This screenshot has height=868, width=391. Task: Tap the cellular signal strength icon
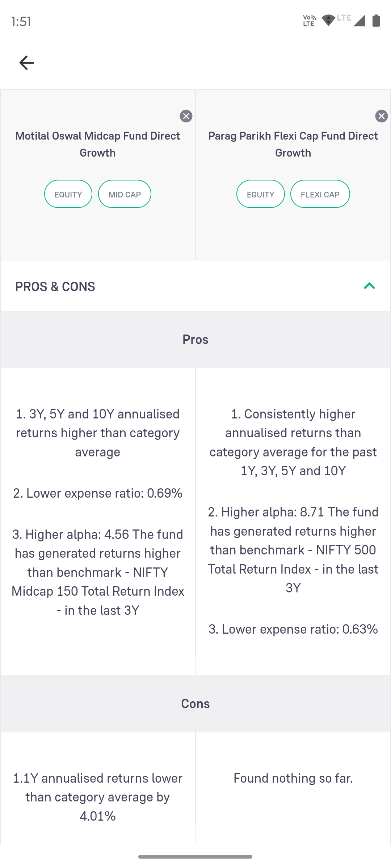coord(359,21)
